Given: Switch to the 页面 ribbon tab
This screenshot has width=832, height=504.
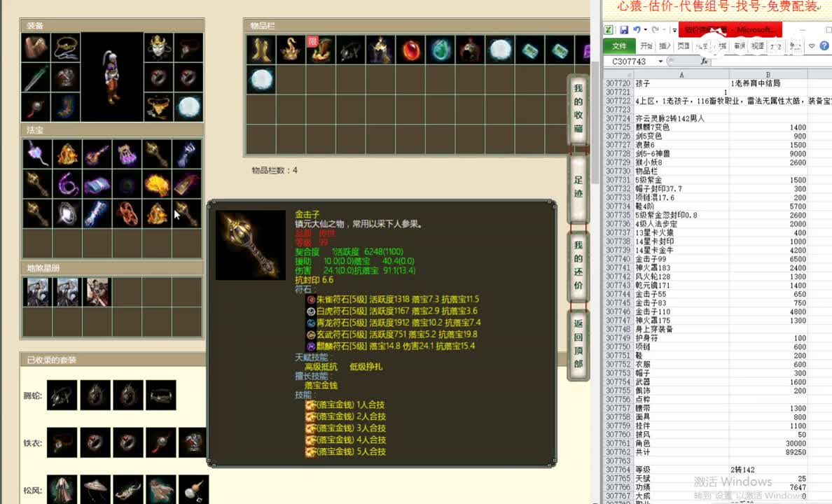Looking at the screenshot, I should tap(684, 46).
